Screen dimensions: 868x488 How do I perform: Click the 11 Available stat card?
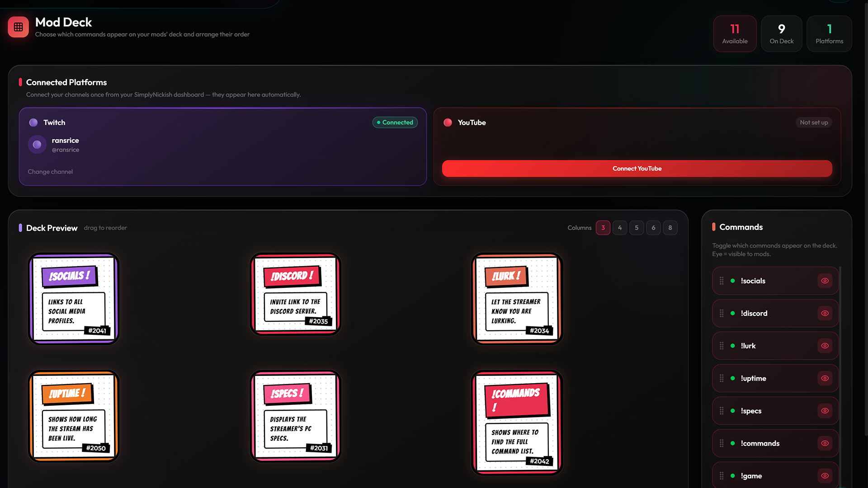735,34
